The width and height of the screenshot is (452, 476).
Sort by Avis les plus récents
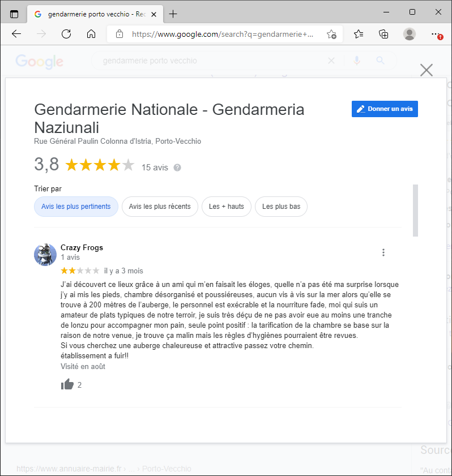(x=160, y=207)
